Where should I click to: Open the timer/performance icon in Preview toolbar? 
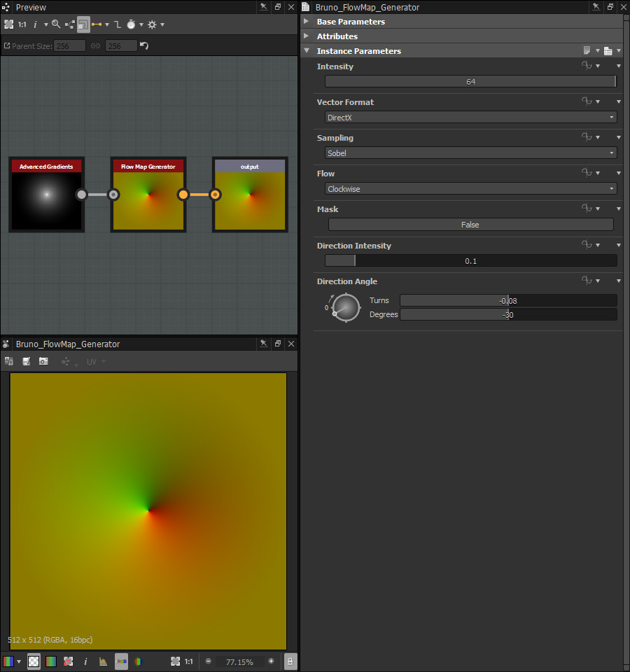pyautogui.click(x=132, y=24)
